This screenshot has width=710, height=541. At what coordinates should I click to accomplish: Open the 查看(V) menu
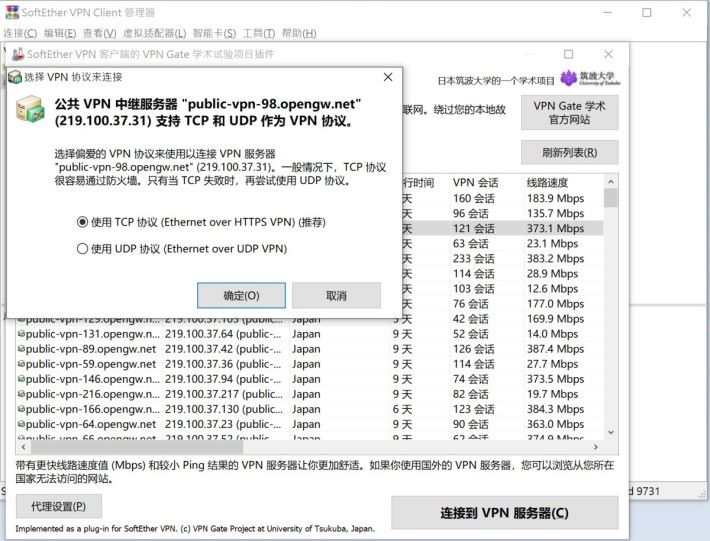click(x=100, y=33)
